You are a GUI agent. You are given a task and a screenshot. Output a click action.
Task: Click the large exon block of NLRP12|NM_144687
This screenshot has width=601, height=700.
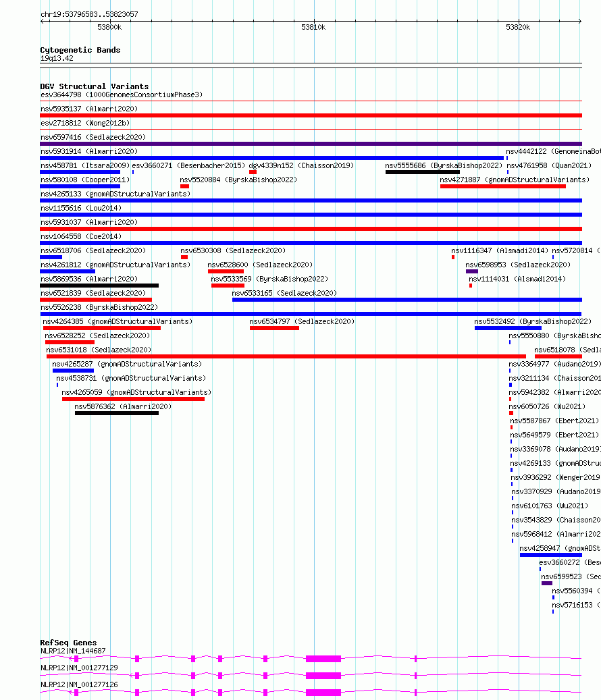[323, 659]
